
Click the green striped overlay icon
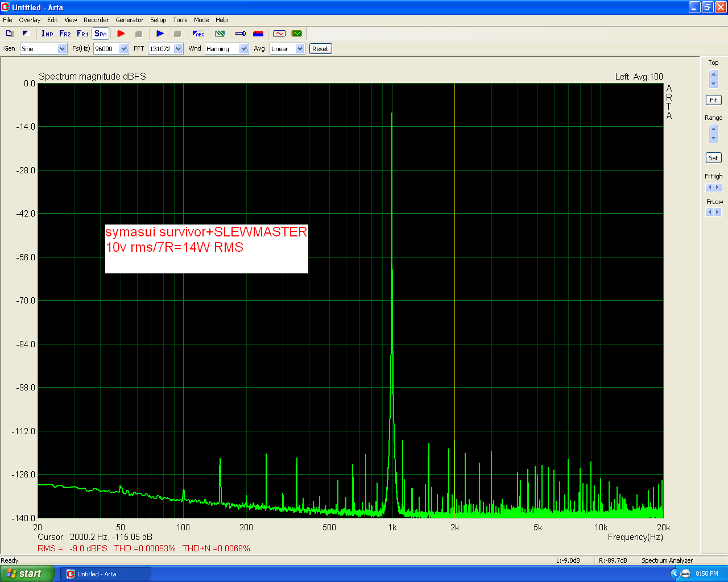[x=220, y=34]
